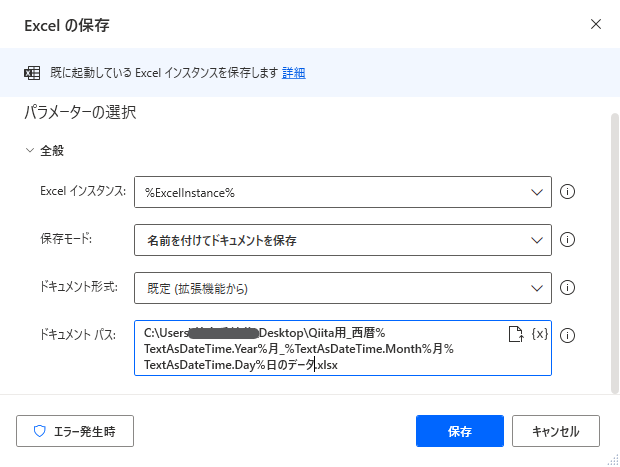
Task: Click the 保存 button
Action: click(460, 431)
